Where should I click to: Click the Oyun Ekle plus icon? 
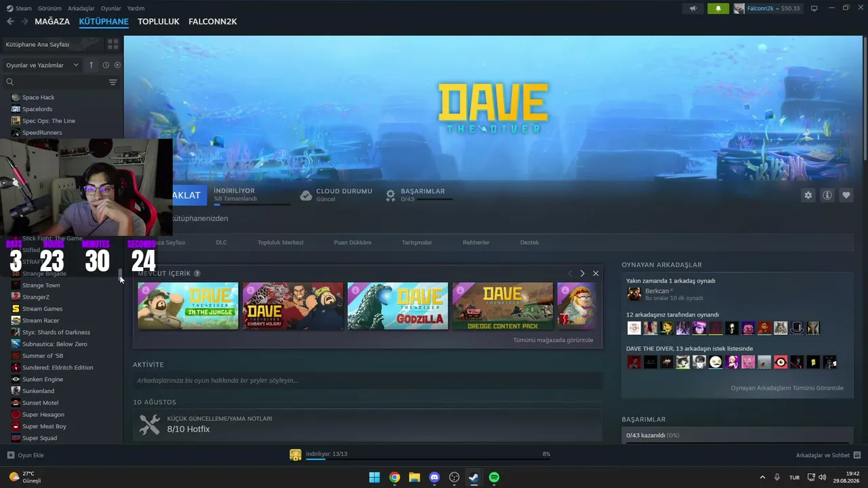click(10, 455)
